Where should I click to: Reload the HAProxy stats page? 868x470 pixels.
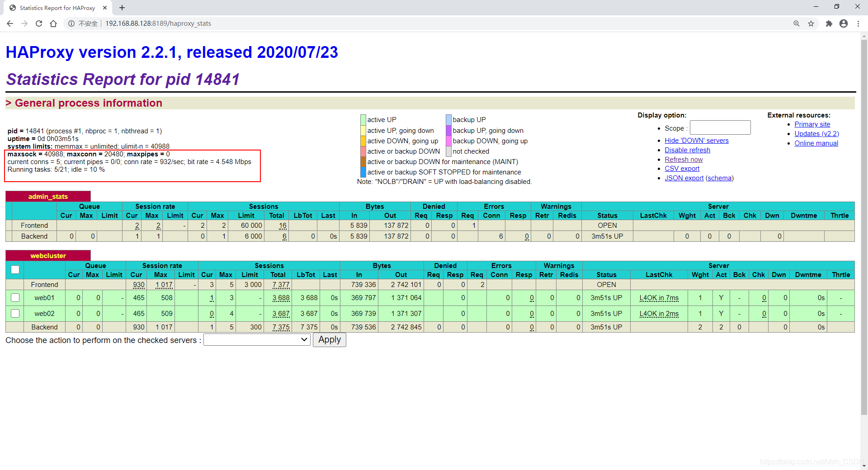point(39,23)
